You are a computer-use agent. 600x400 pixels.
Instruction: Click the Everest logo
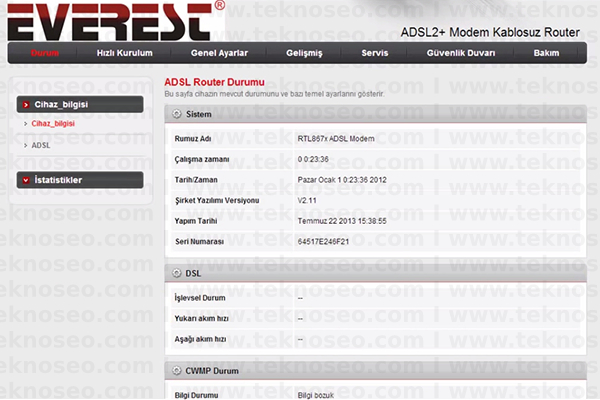(115, 21)
